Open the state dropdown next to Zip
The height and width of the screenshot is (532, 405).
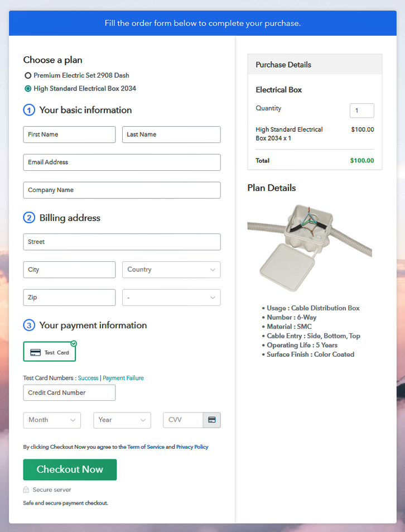(171, 298)
